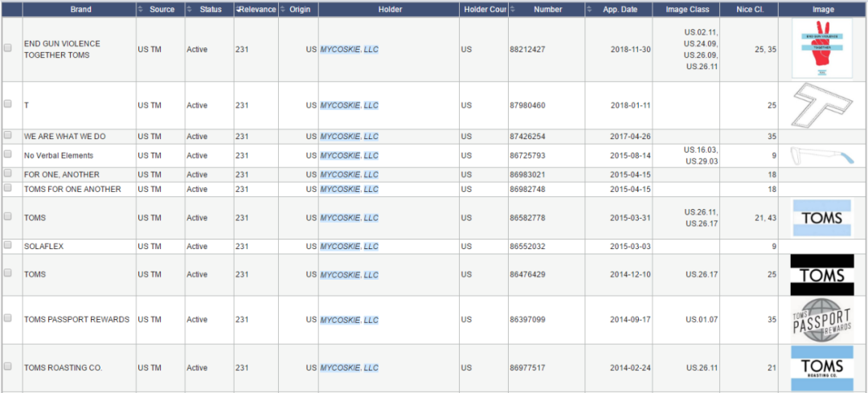Click application date 2017-04-26
Viewport: 868px width, 393px height.
coord(631,136)
